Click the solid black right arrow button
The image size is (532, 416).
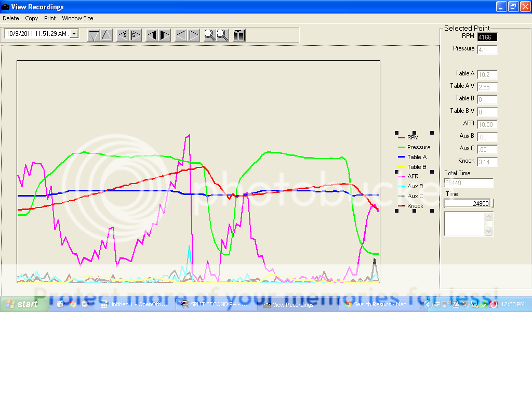164,35
